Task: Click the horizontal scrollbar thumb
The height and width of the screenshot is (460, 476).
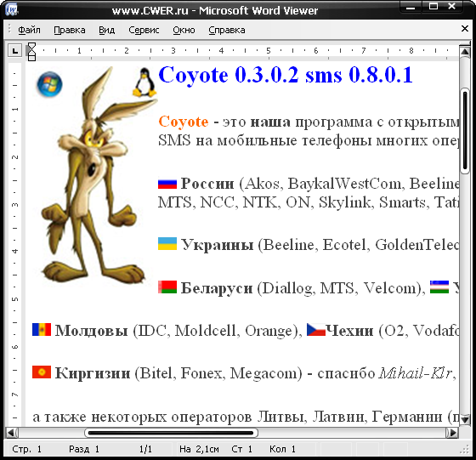Action: [171, 433]
